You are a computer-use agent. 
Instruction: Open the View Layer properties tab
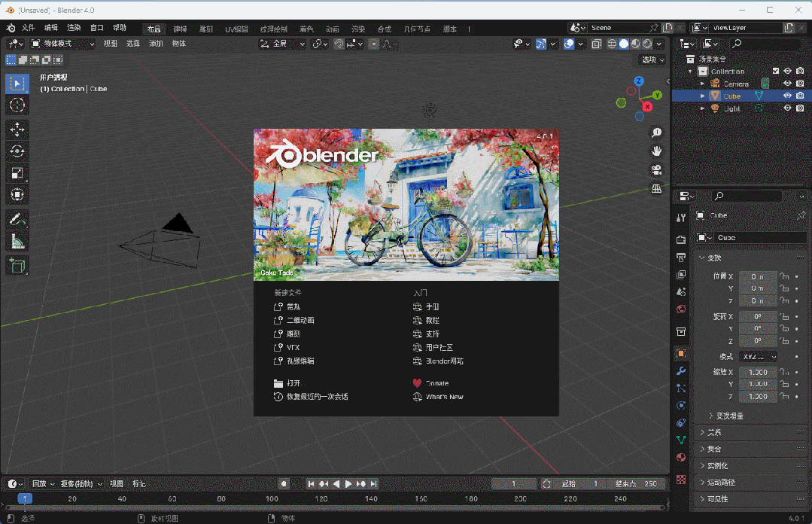(x=681, y=274)
